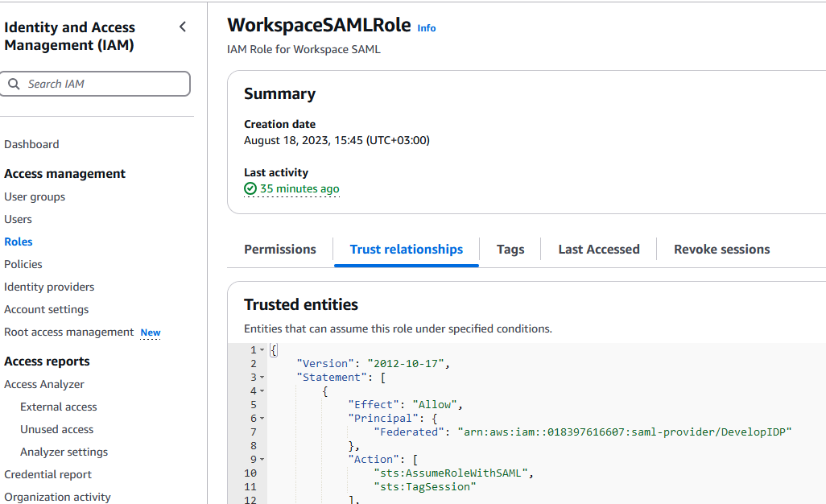Viewport: 826px width, 504px height.
Task: Click the 35 minutes ago activity link
Action: pyautogui.click(x=299, y=189)
